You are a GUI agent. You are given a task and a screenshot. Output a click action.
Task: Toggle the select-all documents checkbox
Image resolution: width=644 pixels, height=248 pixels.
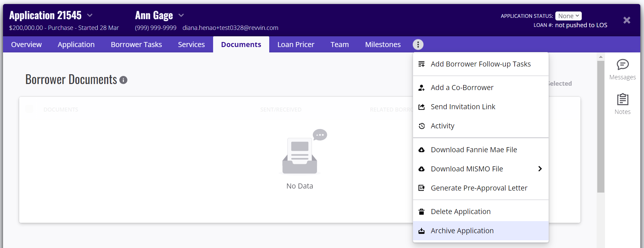[29, 109]
